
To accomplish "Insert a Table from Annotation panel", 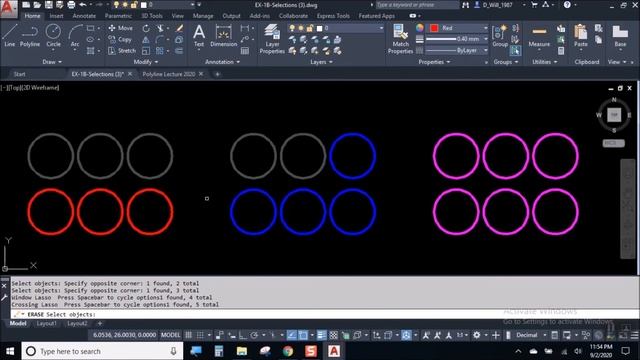I will (x=245, y=51).
